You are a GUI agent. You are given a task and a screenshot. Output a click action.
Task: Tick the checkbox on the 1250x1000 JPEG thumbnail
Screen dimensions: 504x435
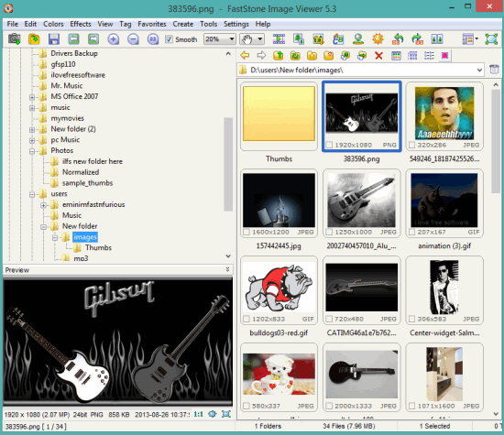(x=329, y=232)
